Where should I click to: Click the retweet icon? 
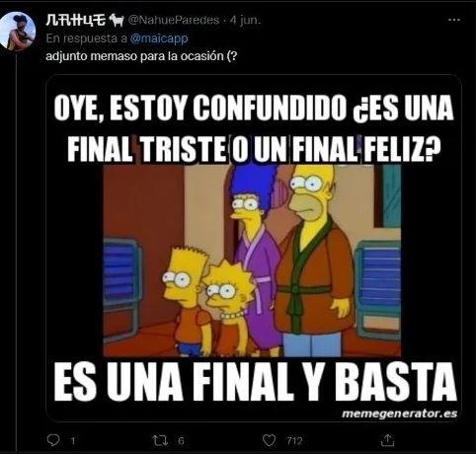click(160, 440)
